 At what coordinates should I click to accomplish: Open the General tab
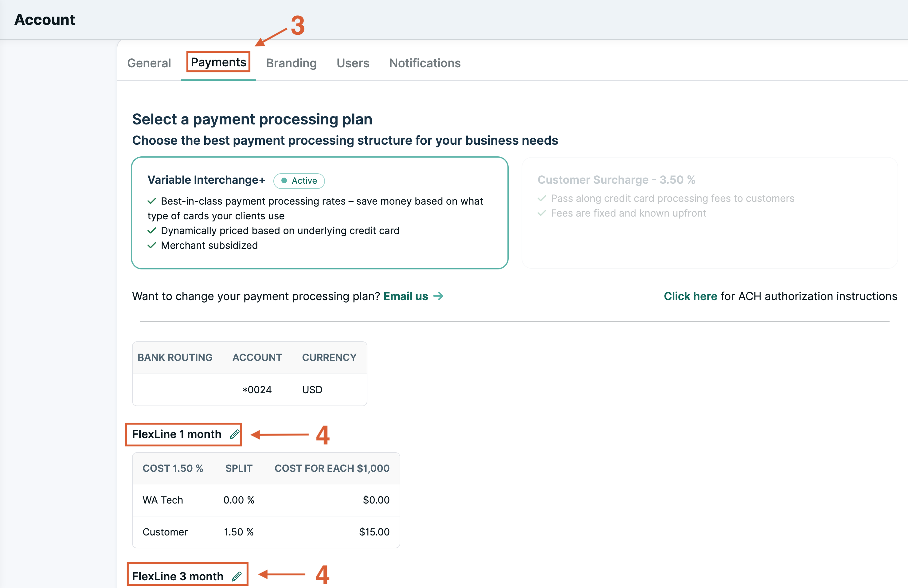point(149,63)
